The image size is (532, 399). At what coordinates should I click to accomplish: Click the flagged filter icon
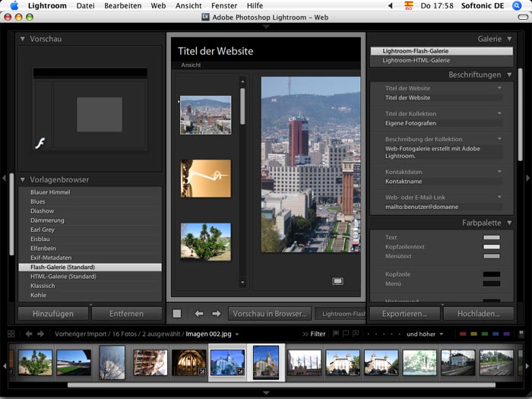336,334
